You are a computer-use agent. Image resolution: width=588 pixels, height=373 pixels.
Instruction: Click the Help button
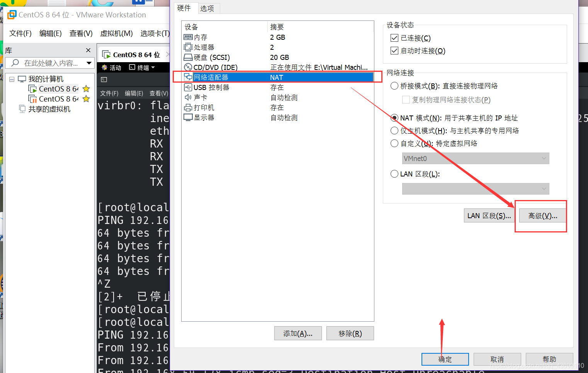tap(549, 359)
